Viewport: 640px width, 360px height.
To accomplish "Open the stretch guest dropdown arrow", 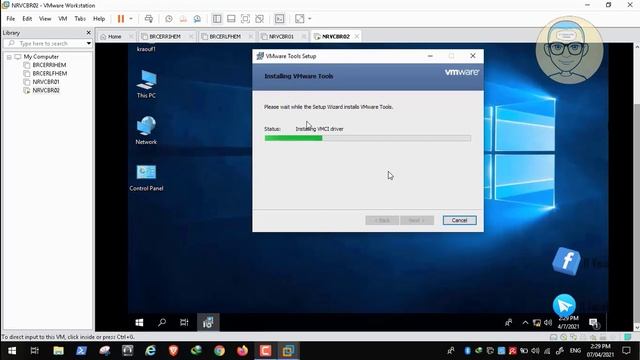I will pos(310,19).
